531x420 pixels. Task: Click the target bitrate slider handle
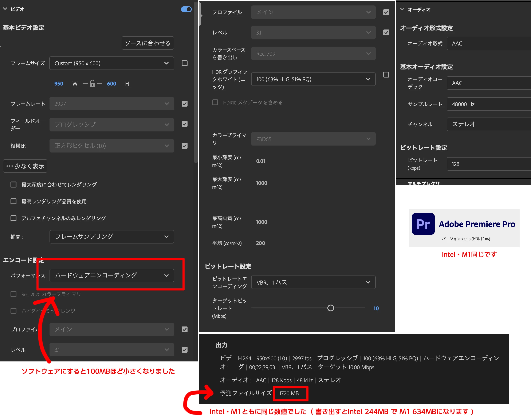tap(331, 308)
